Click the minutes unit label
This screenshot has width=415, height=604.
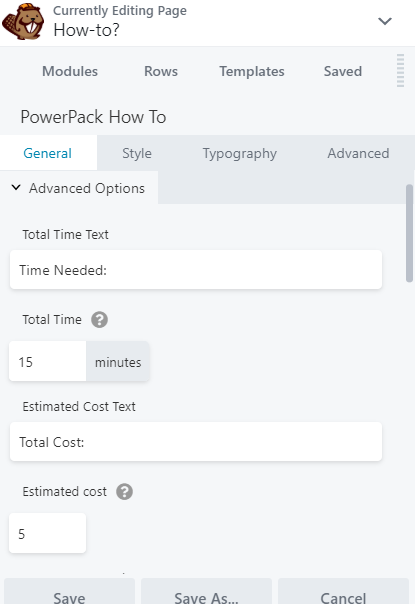pos(118,361)
